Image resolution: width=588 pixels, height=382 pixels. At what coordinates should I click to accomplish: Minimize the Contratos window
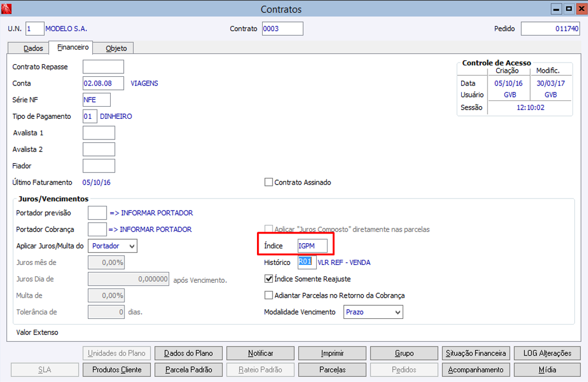click(556, 9)
